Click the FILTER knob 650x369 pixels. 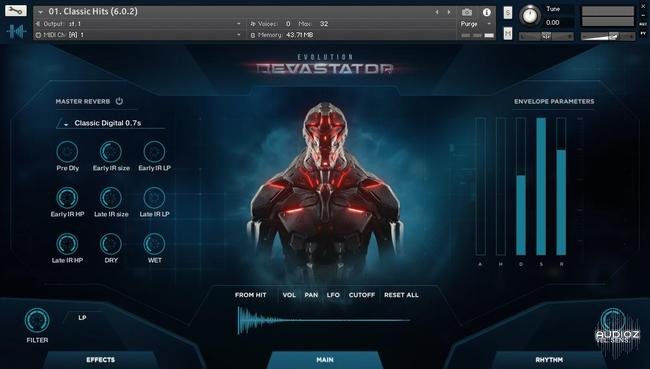coord(37,320)
